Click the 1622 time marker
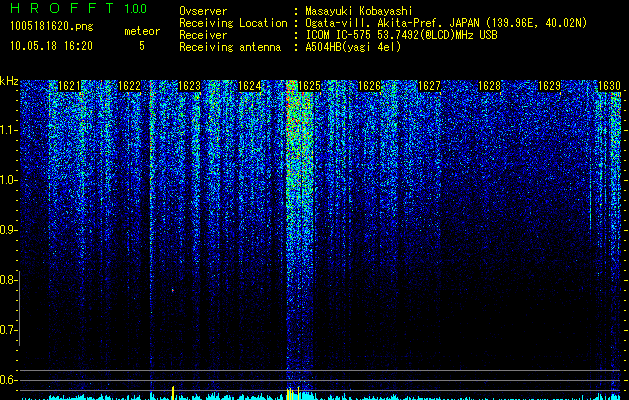The height and width of the screenshot is (400, 629). [x=129, y=86]
